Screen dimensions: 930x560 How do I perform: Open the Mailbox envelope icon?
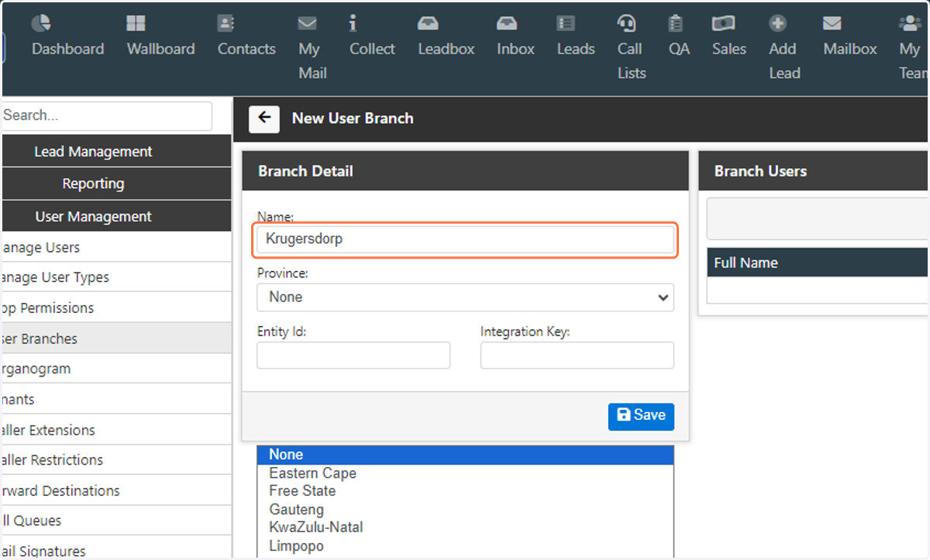pyautogui.click(x=832, y=23)
